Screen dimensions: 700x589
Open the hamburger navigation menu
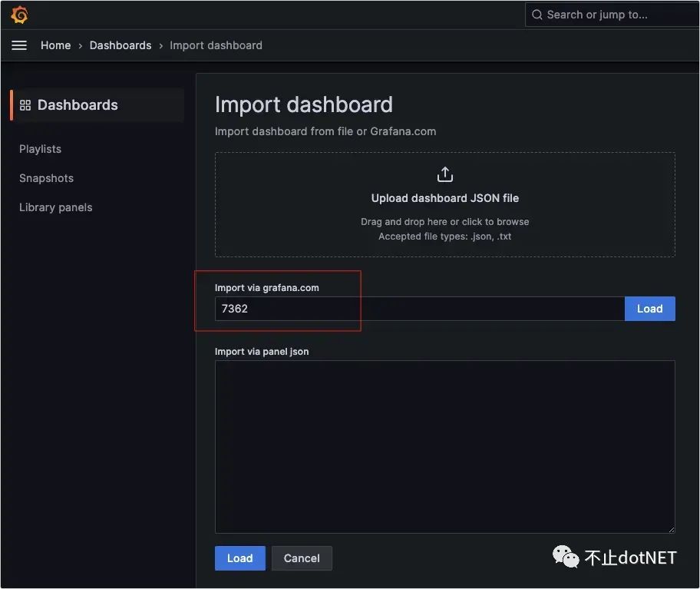19,45
